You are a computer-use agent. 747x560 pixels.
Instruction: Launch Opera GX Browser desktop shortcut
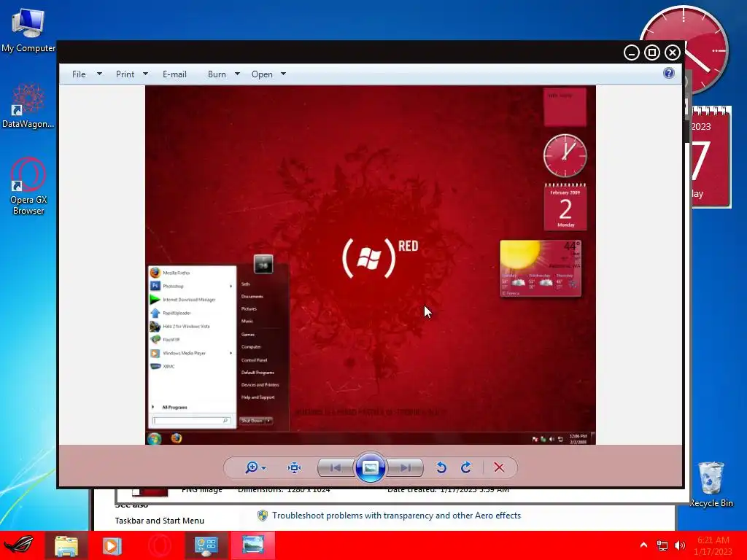[x=28, y=186]
